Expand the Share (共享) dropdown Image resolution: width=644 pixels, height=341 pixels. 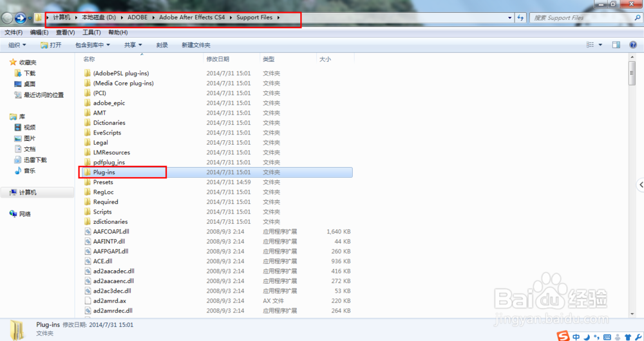pyautogui.click(x=133, y=45)
